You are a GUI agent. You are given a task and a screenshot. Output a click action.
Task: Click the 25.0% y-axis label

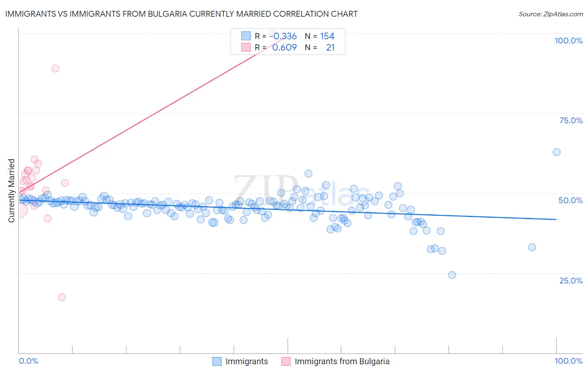coord(571,281)
